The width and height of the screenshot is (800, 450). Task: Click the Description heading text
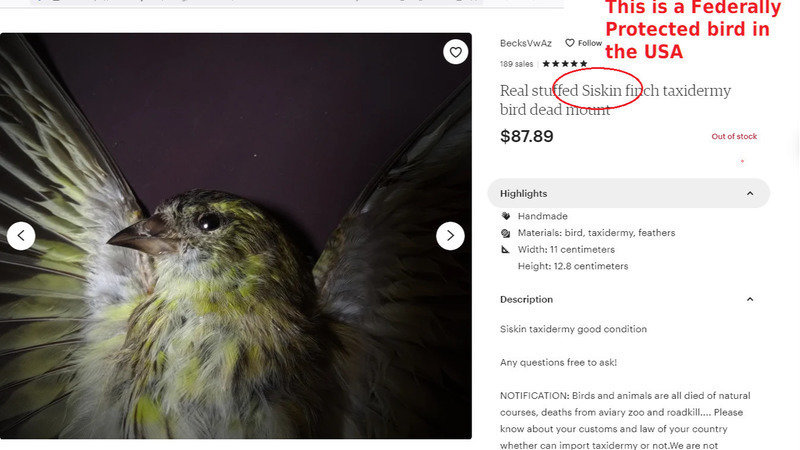(x=527, y=299)
